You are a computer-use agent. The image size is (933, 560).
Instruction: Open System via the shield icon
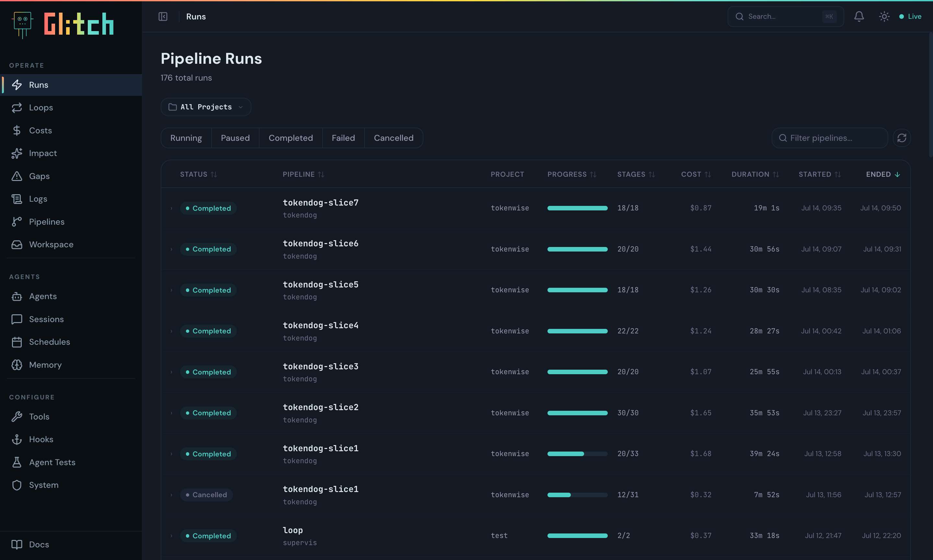click(x=17, y=485)
